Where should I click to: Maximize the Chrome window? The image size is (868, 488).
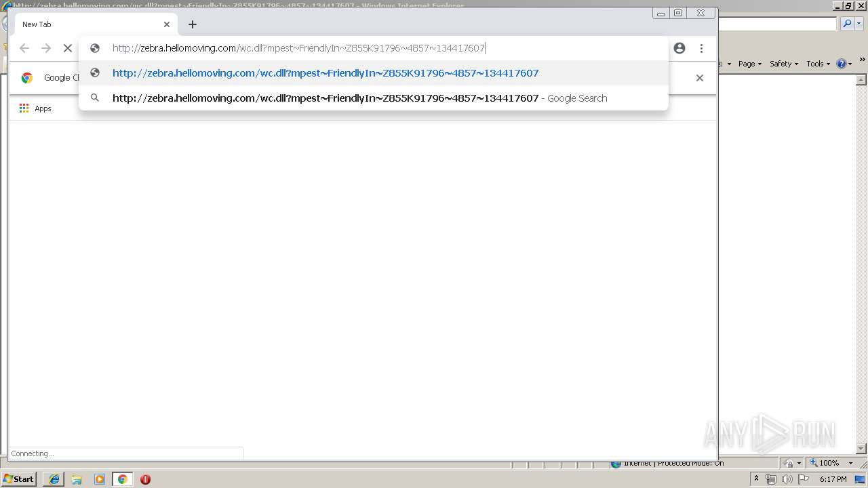coord(678,13)
